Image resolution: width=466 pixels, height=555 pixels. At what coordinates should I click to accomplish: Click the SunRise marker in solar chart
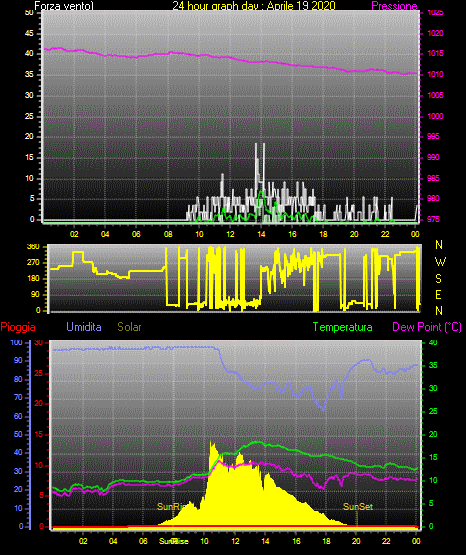172,507
